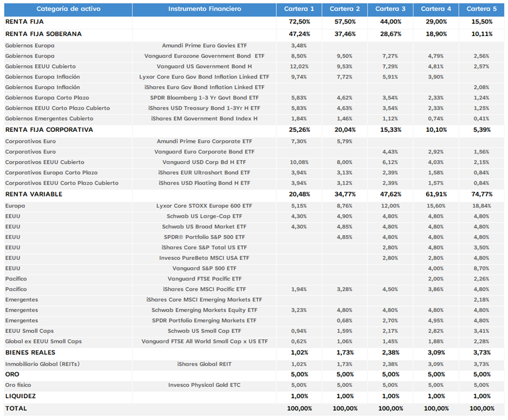Select Vanguard FTSE Pacific ETF cell
The height and width of the screenshot is (420, 508).
(x=205, y=279)
